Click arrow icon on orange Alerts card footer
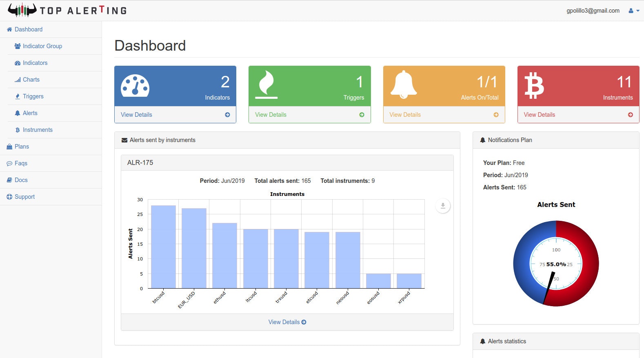This screenshot has width=644, height=358. pos(496,115)
